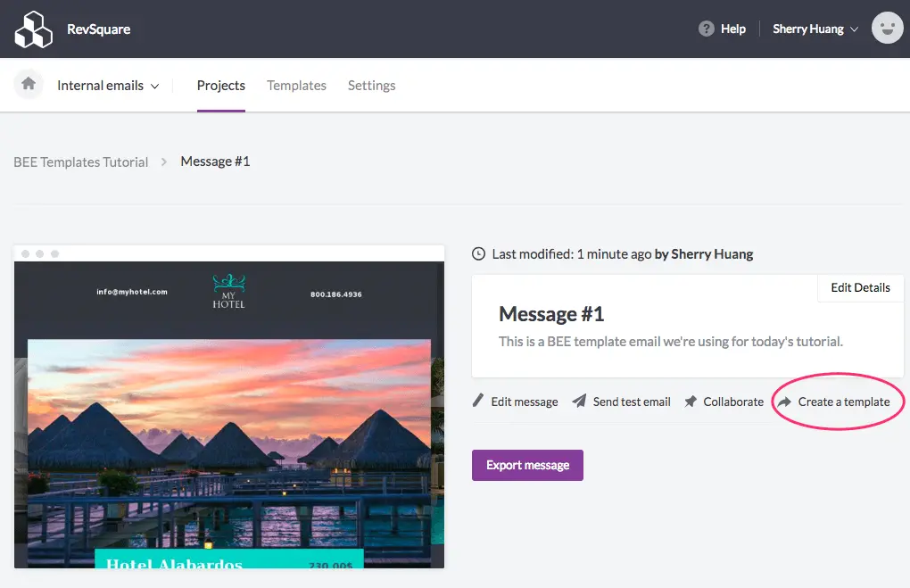Click the pin icon next to Collaborate

[x=691, y=402]
